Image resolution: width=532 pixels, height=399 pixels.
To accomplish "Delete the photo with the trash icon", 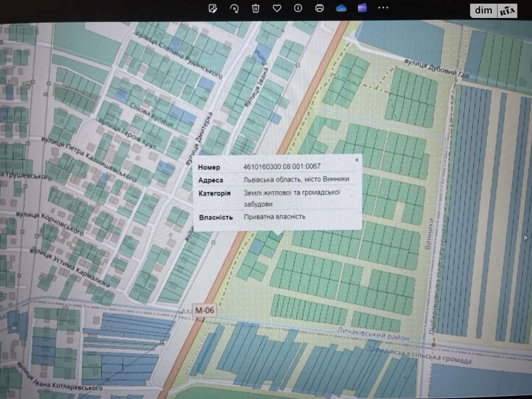I will 255,9.
